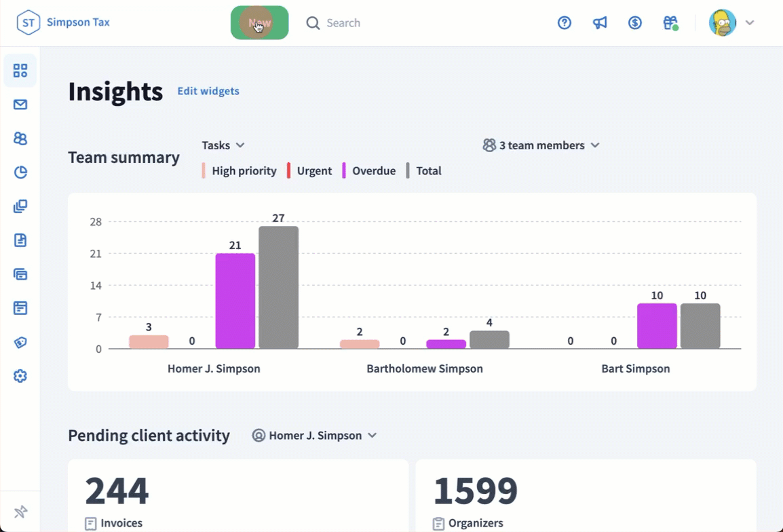Image resolution: width=783 pixels, height=532 pixels.
Task: Open the Homer J. Simpson assignee dropdown
Action: (314, 436)
